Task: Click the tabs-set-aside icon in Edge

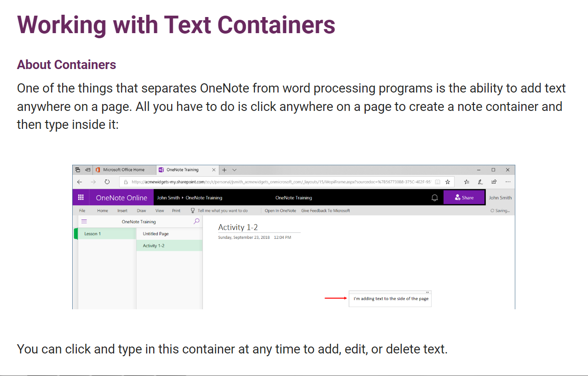Action: (78, 170)
